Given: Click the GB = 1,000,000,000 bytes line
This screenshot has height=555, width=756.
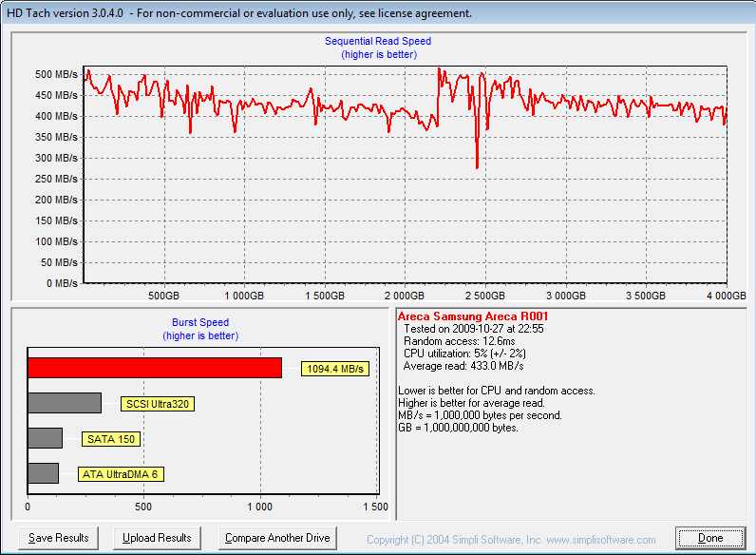Looking at the screenshot, I should (458, 428).
